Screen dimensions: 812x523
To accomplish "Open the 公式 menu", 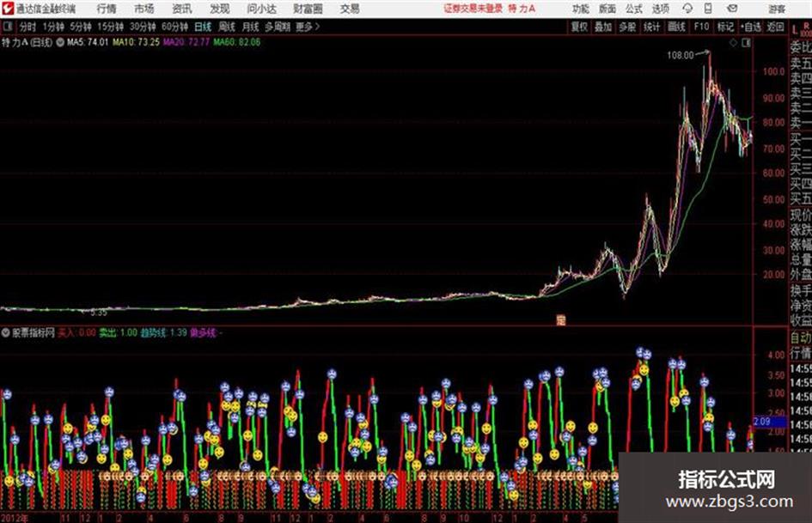I will tap(633, 9).
